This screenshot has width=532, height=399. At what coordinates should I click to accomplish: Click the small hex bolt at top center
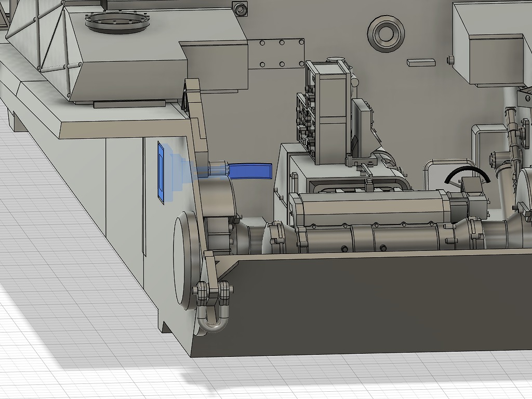[x=241, y=9]
